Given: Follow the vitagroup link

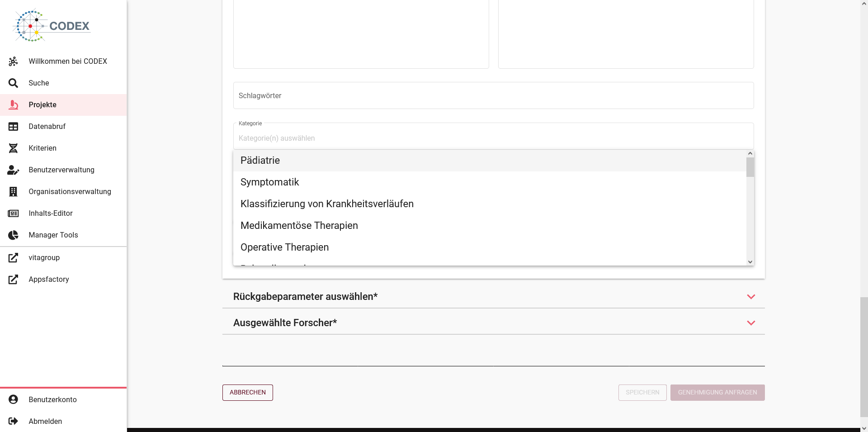Looking at the screenshot, I should [x=63, y=257].
